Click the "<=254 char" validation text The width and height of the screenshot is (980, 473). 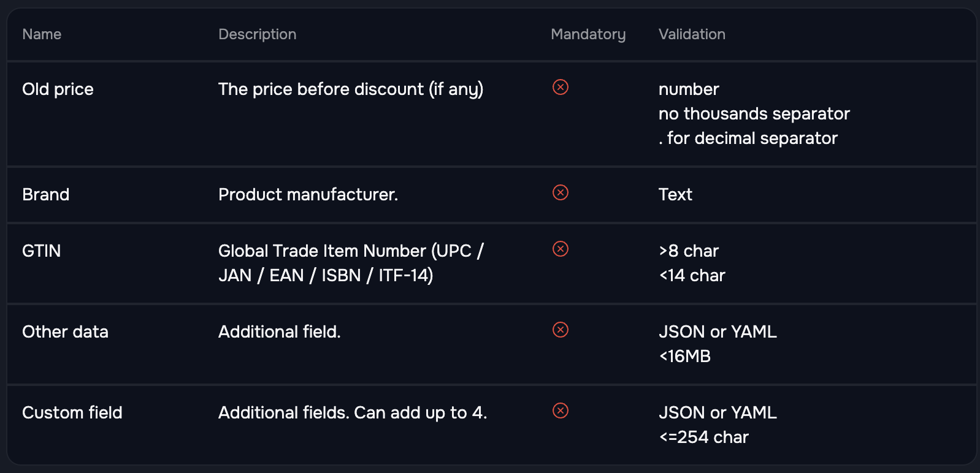pos(703,437)
